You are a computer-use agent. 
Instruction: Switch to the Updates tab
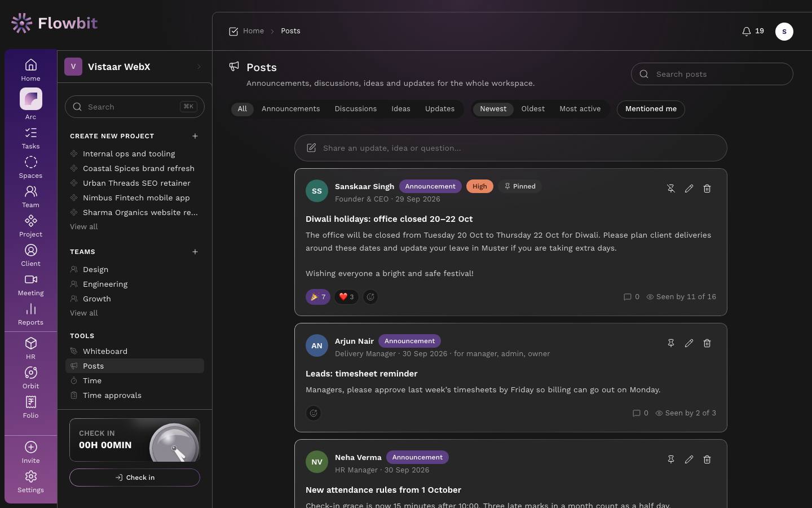pyautogui.click(x=440, y=109)
